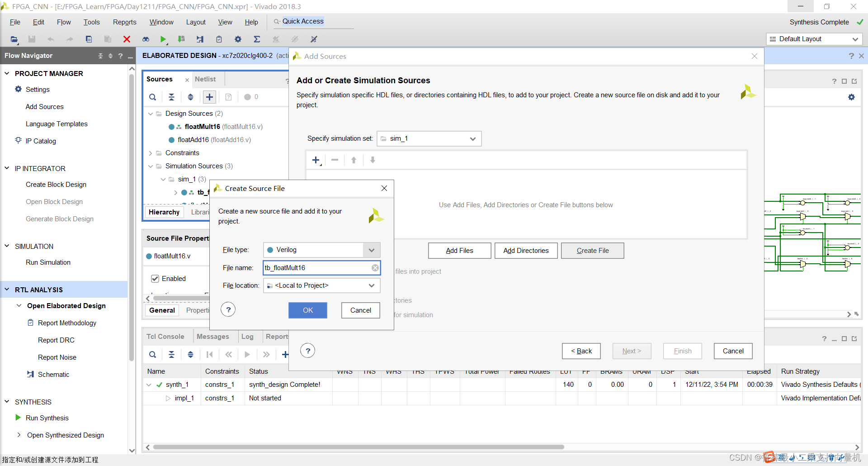Image resolution: width=868 pixels, height=466 pixels.
Task: Open the File type Verilog dropdown
Action: (x=371, y=250)
